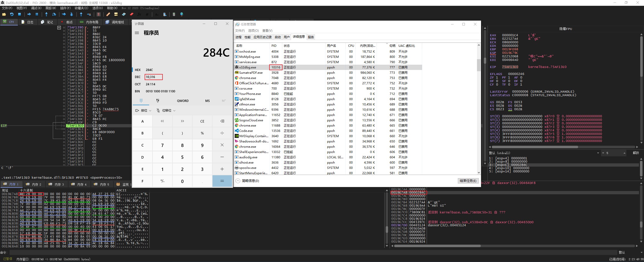Select the full keypad view in calculator
This screenshot has width=644, height=262.
141,101
